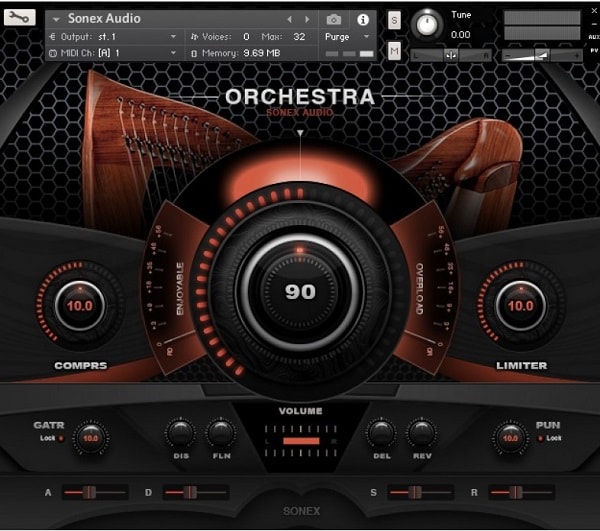Close the instrument with the X button
Viewport: 600px width, 531px height.
[x=594, y=11]
